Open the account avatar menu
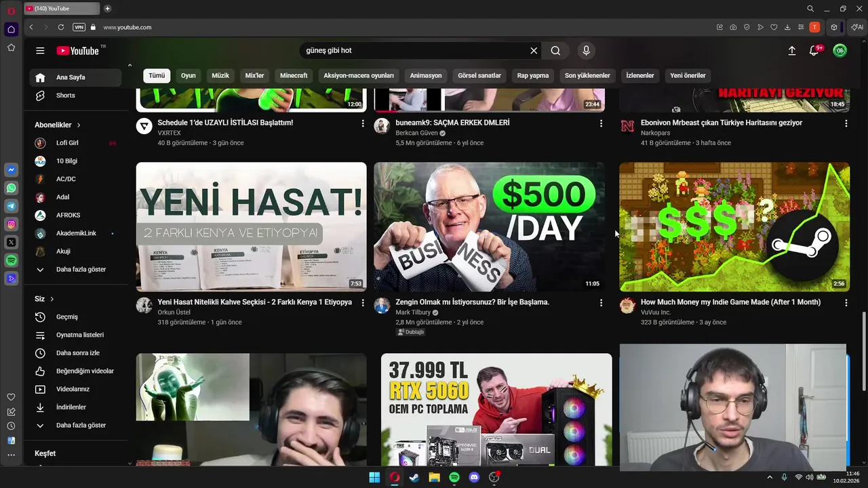 coord(840,51)
